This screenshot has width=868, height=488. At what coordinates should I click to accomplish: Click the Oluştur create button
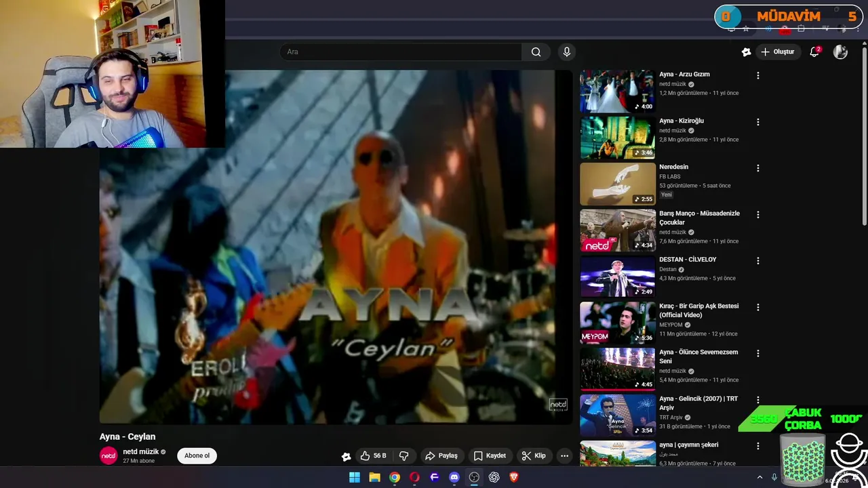point(777,52)
